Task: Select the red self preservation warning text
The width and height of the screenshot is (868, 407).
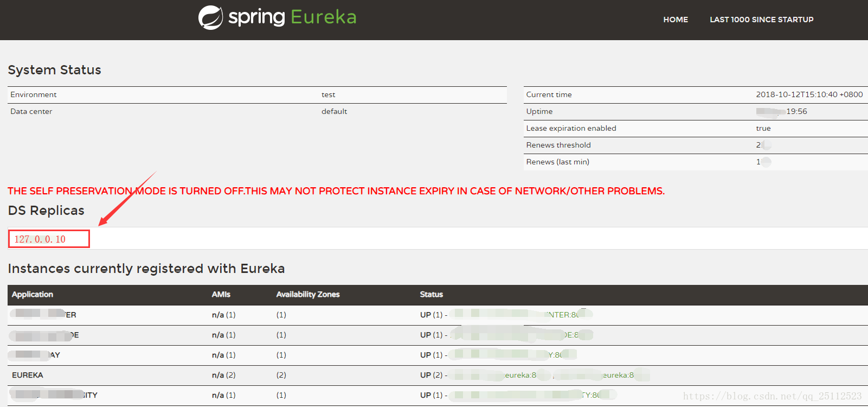Action: click(x=336, y=191)
